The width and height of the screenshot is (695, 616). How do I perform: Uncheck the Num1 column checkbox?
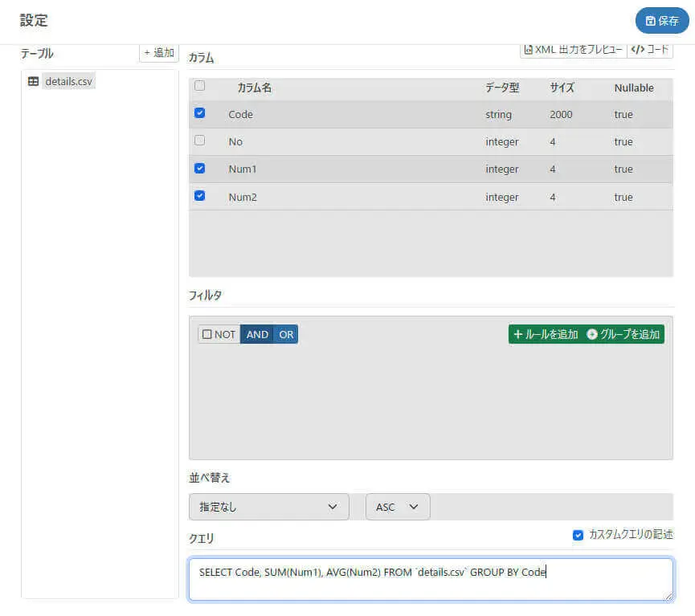click(x=199, y=169)
